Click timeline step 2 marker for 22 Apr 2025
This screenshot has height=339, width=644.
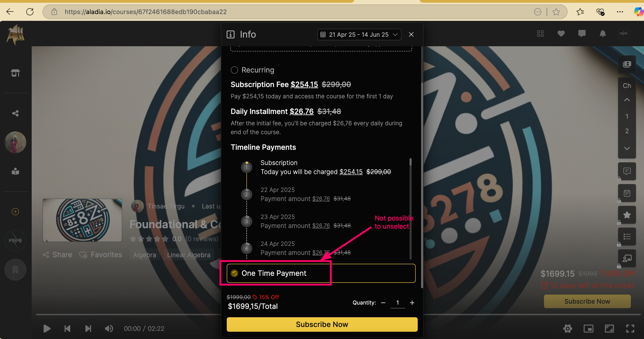tap(246, 194)
